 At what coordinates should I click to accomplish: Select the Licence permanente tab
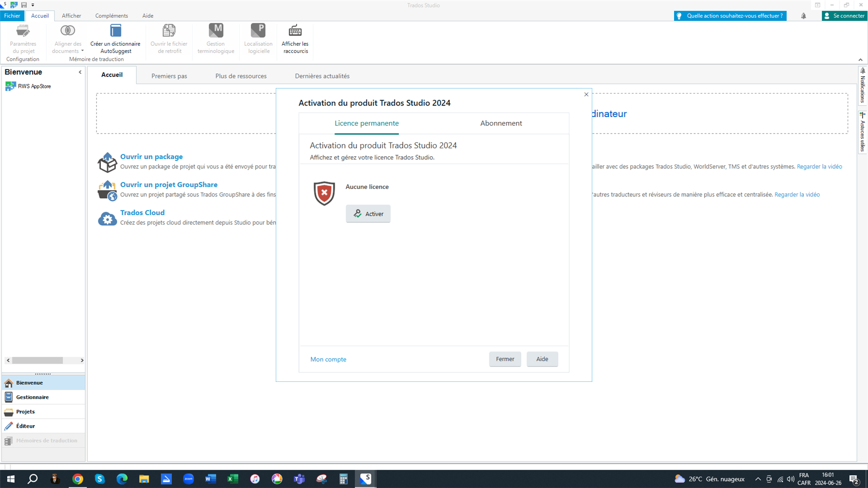click(x=366, y=123)
